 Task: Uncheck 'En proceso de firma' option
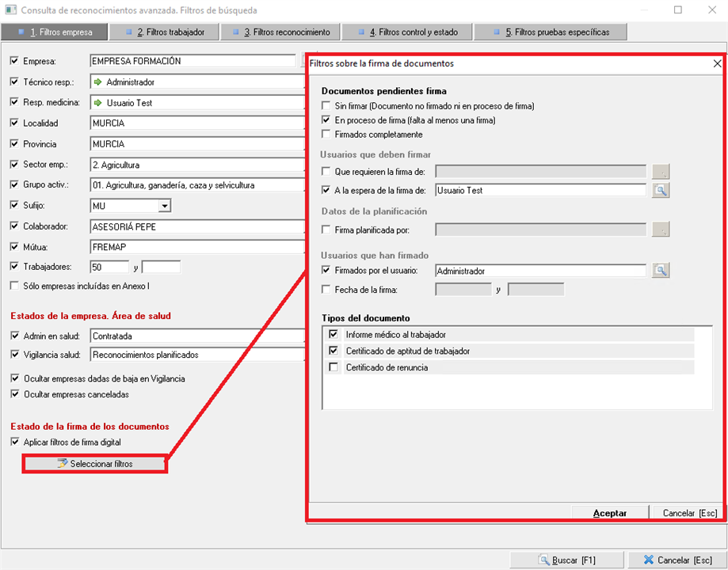click(x=326, y=120)
